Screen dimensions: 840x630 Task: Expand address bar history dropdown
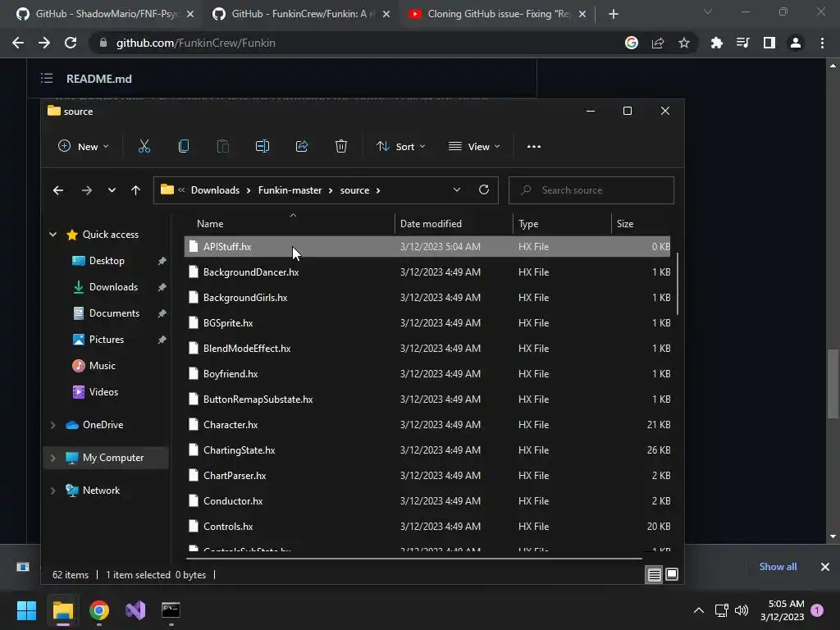(x=456, y=189)
